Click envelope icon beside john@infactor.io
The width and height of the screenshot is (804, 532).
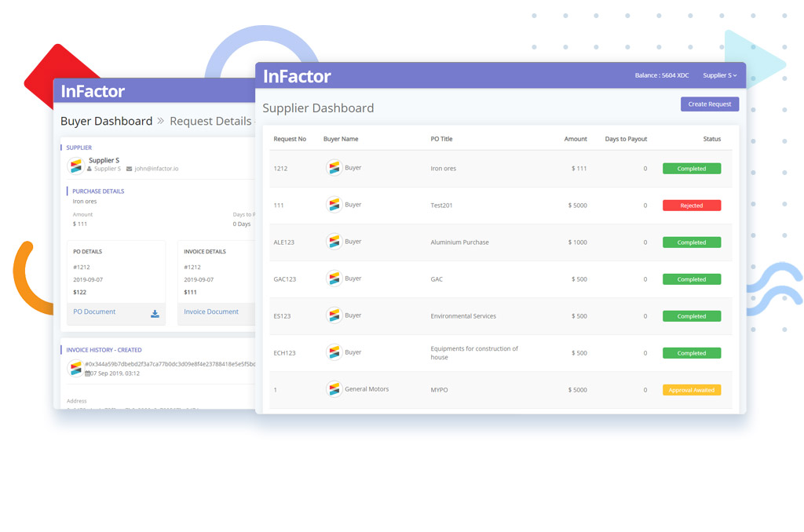click(130, 169)
